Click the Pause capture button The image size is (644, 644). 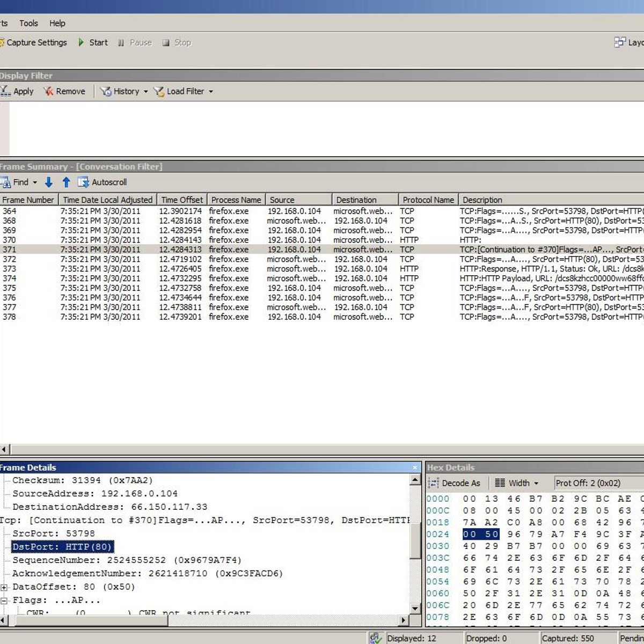[x=135, y=42]
